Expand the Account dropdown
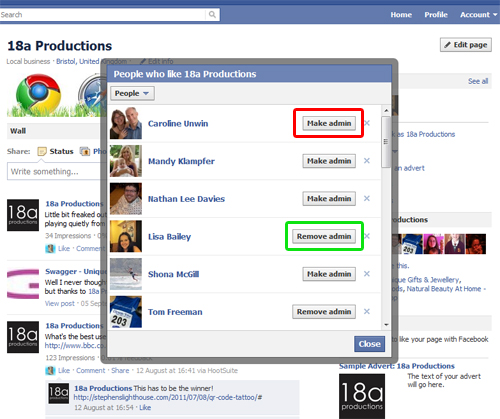500x419 pixels. tap(478, 15)
